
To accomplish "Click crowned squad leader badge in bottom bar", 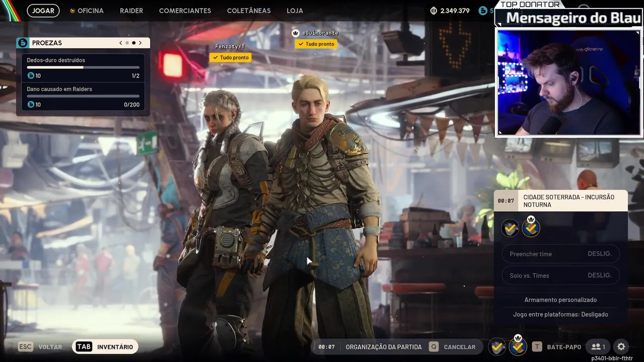I will pyautogui.click(x=518, y=345).
